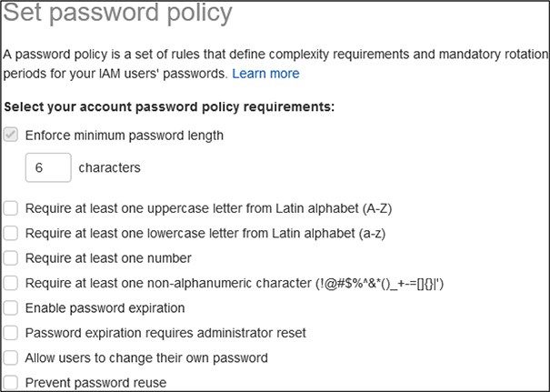Enable the lowercase letter requirement checkbox

pos(11,234)
